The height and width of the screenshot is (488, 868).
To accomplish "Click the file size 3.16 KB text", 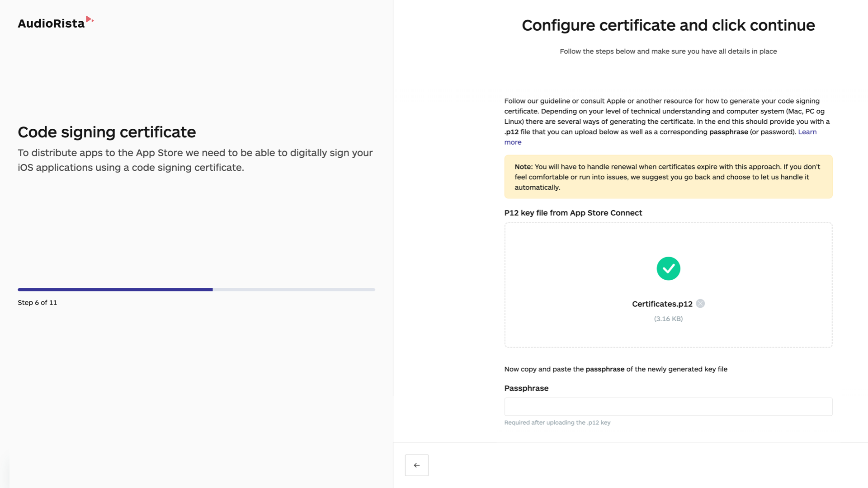I will [x=668, y=319].
